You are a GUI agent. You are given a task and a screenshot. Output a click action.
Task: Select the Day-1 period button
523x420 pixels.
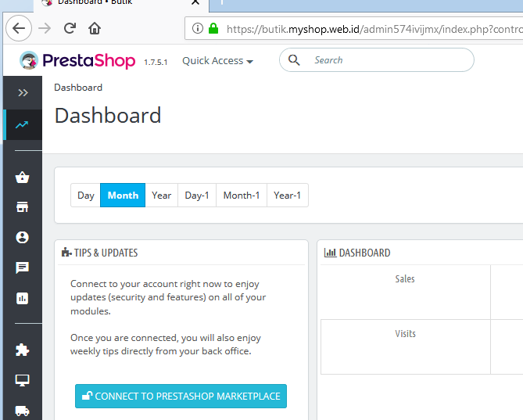(197, 196)
